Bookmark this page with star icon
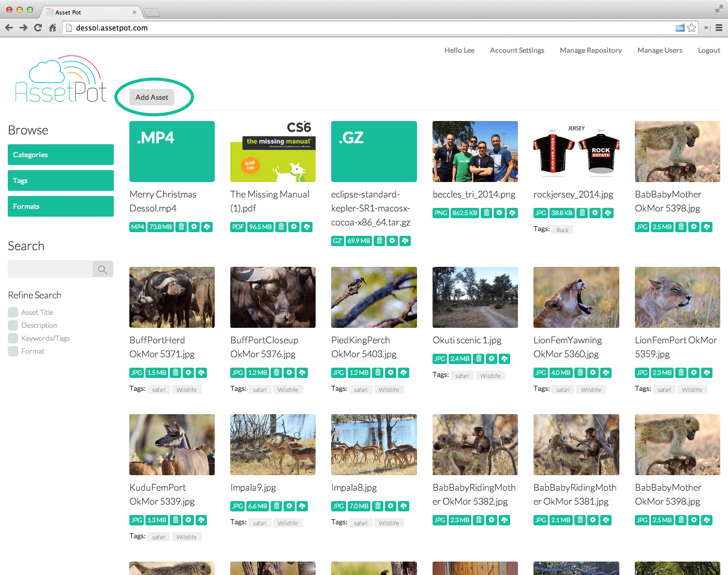The width and height of the screenshot is (728, 575). coord(692,28)
